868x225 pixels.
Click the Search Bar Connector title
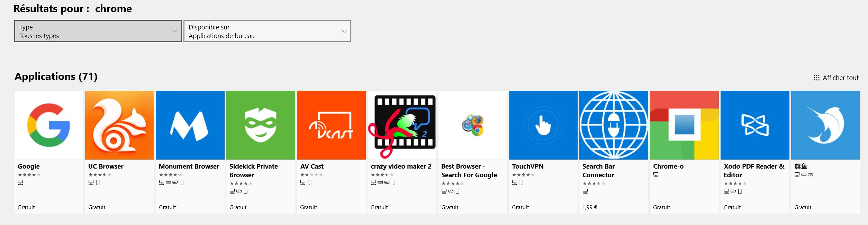click(598, 171)
